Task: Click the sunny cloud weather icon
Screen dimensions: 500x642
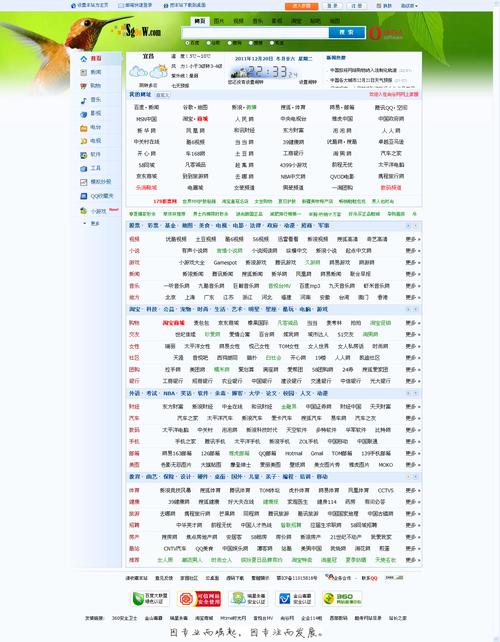Action: click(x=159, y=72)
